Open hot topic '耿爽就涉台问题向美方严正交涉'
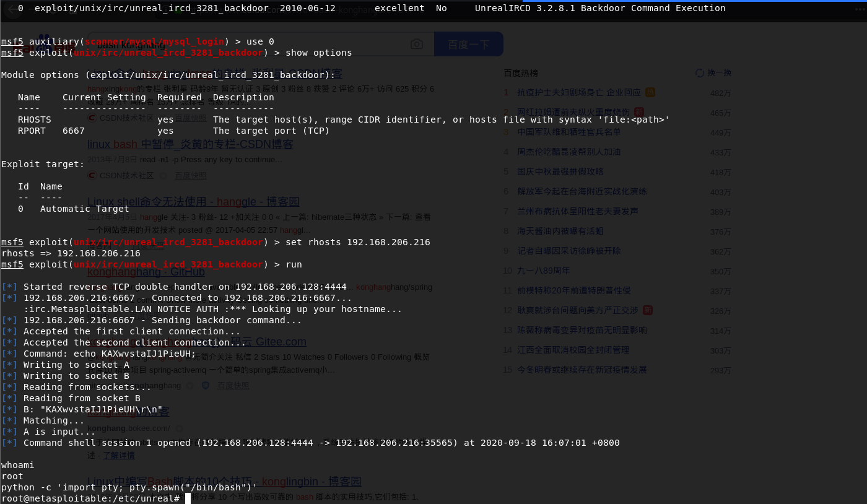 pos(578,310)
